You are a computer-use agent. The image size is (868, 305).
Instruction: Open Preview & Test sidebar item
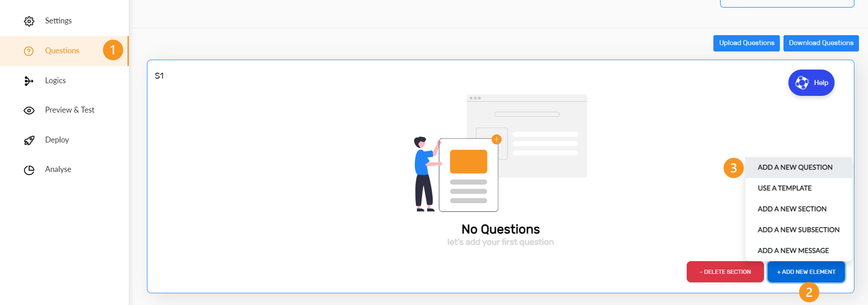click(64, 110)
